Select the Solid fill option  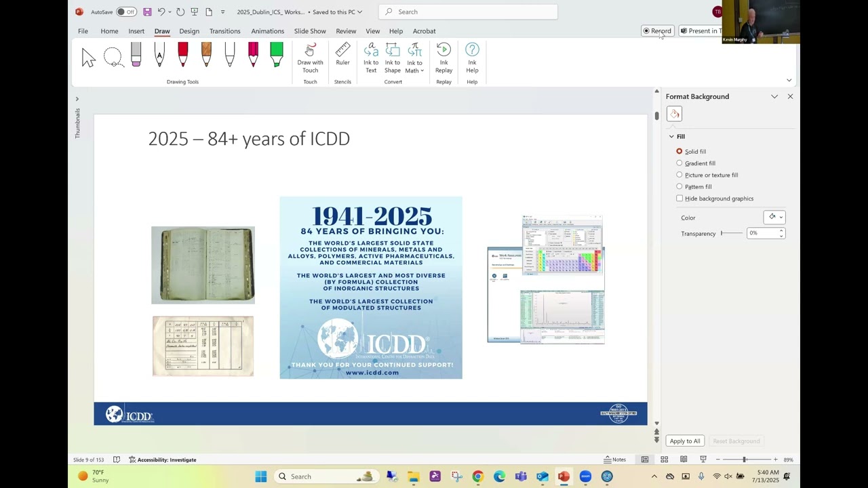(691, 152)
